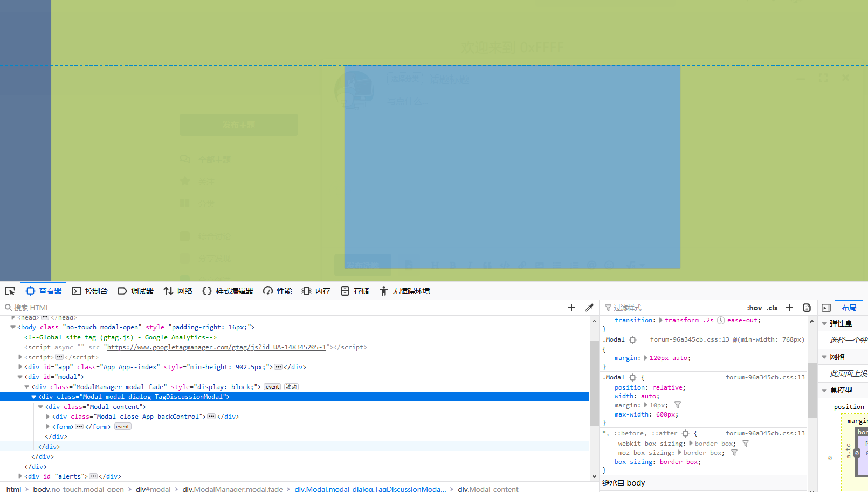Collapse the div id="modal" node
The image size is (868, 492).
click(20, 377)
